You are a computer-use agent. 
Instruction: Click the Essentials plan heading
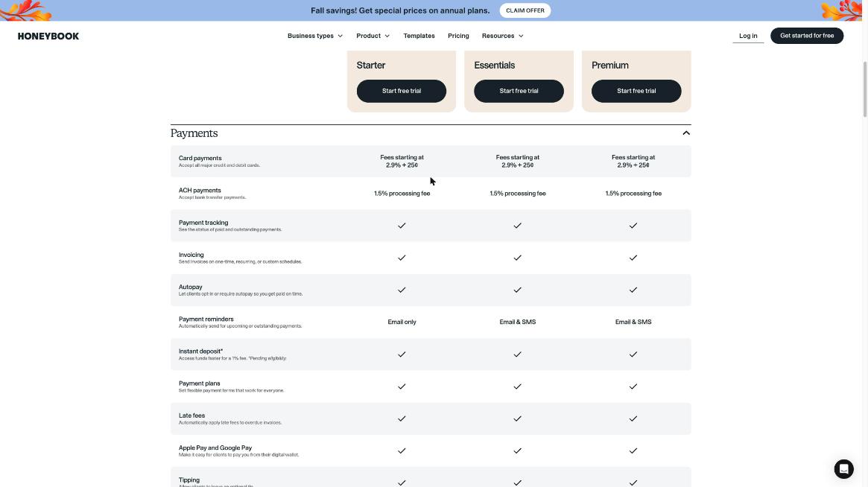click(x=494, y=66)
